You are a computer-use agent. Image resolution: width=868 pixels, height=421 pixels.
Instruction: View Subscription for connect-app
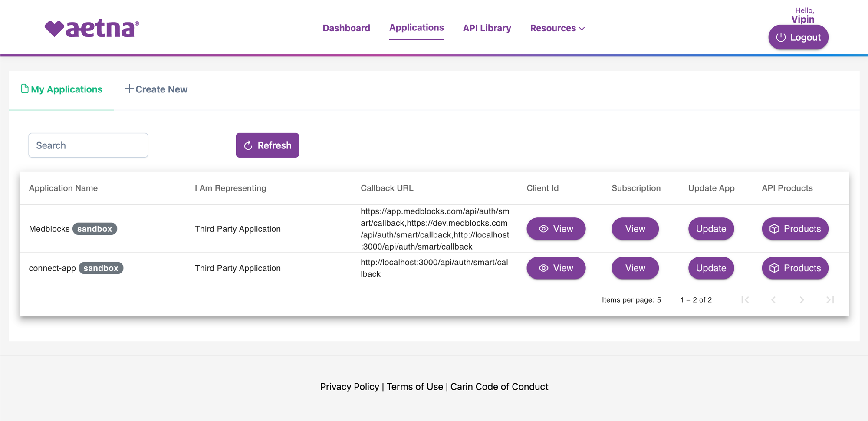pyautogui.click(x=635, y=268)
